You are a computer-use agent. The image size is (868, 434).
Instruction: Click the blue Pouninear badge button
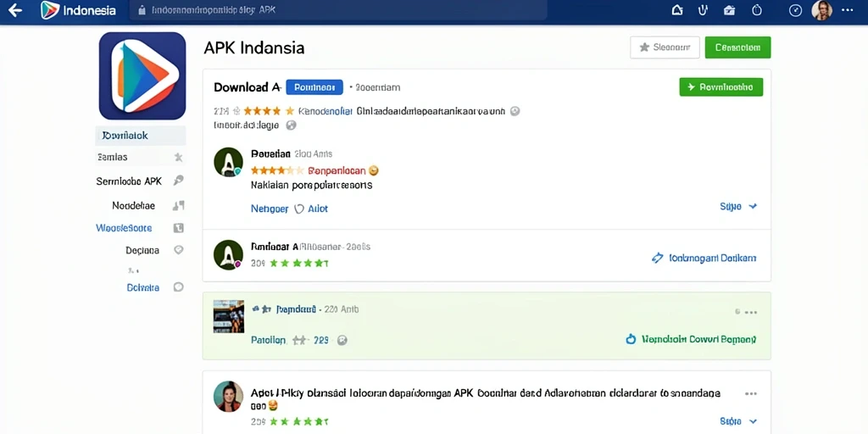[x=314, y=87]
